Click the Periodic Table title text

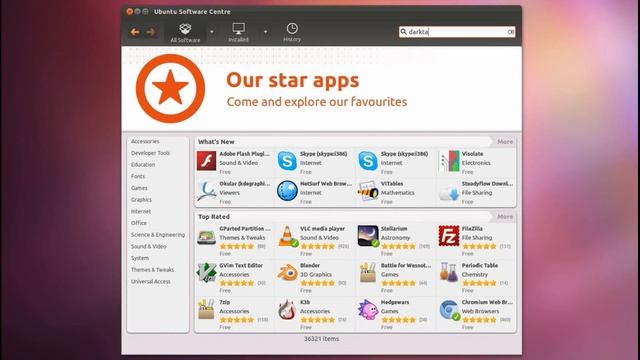(480, 265)
